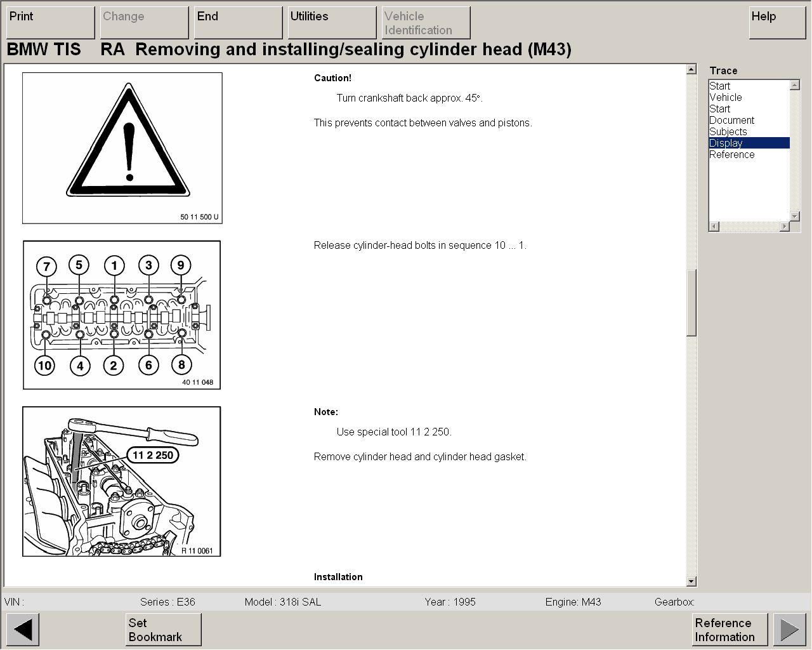Select Vehicle in Trace list
Screen dimensions: 812x650
749,97
